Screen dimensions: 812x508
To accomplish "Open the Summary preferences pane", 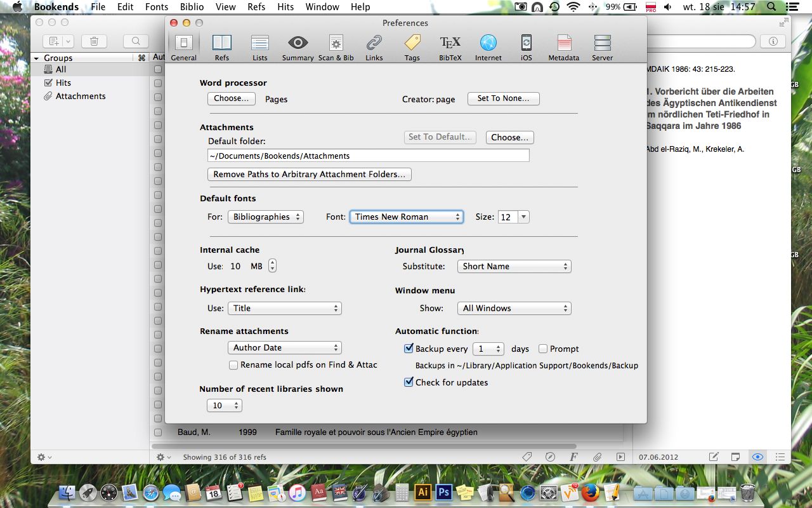I will (x=298, y=48).
